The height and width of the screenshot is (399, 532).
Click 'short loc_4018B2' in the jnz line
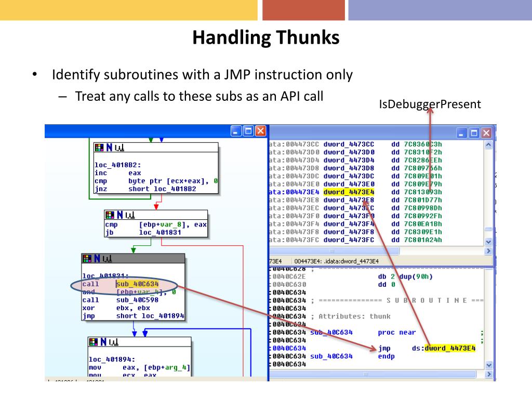tap(162, 189)
